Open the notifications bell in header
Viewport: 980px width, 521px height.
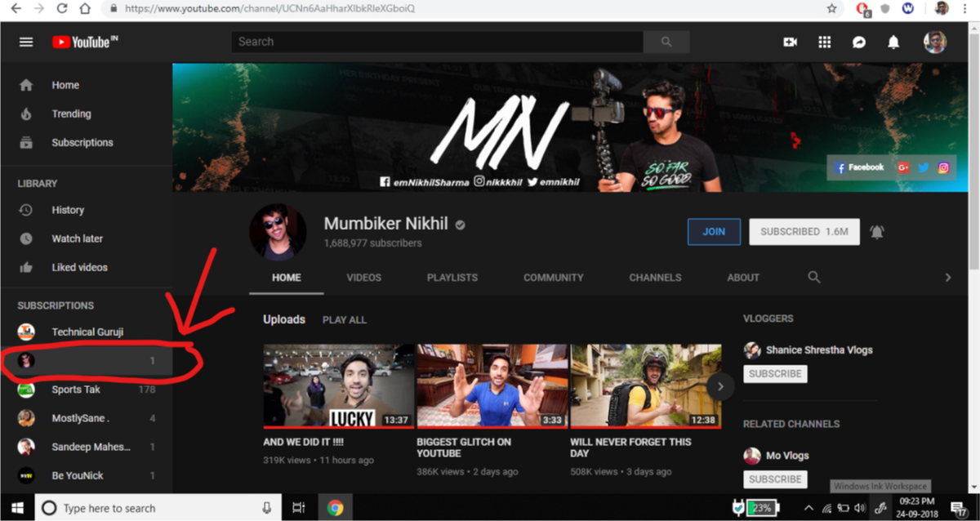(893, 42)
